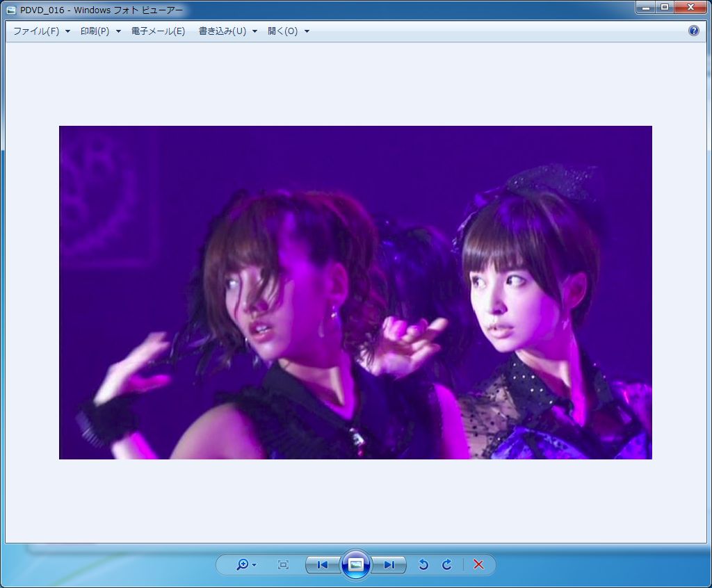
Task: Close the Photo Viewer window
Action: (690, 7)
